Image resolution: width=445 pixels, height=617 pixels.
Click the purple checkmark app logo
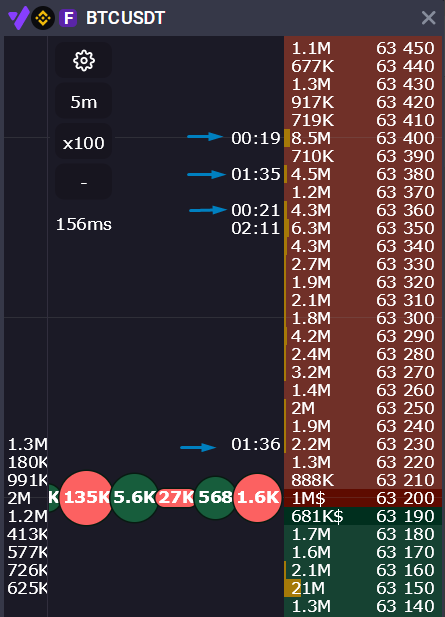pyautogui.click(x=18, y=18)
